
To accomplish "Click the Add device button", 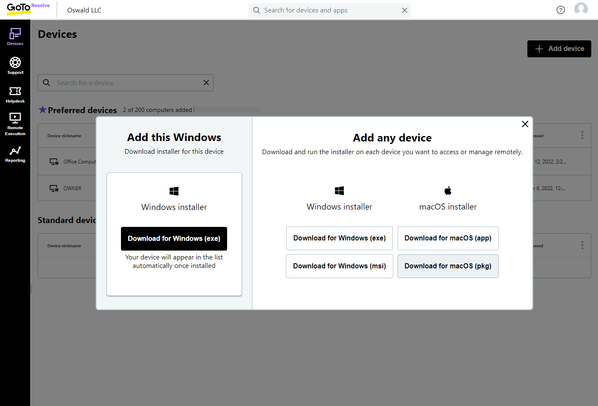I will point(559,49).
